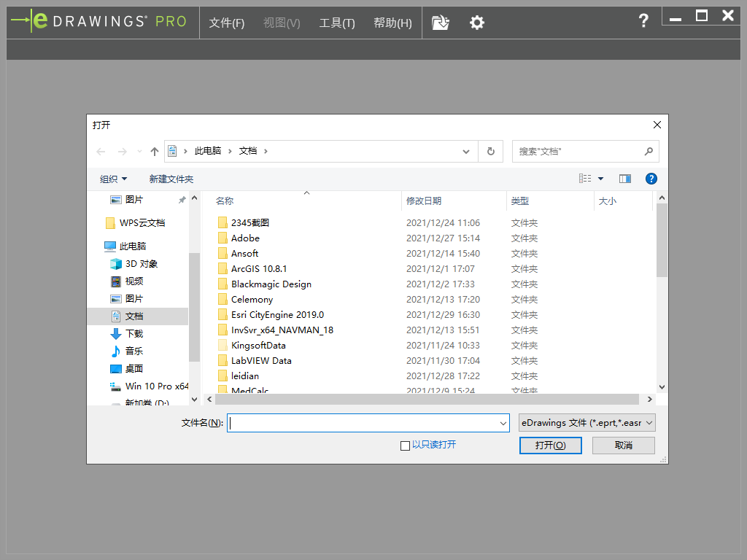
Task: Select the Adobe folder icon
Action: (x=222, y=238)
